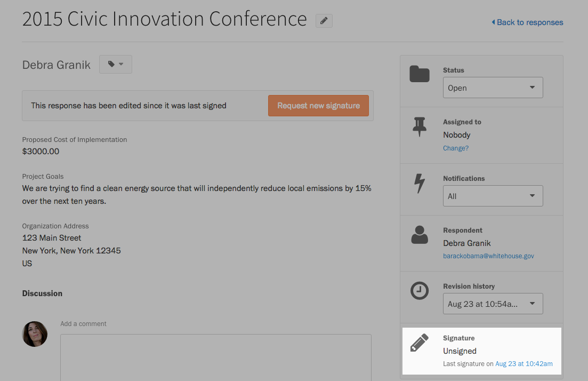The width and height of the screenshot is (588, 381).
Task: Open the Status dropdown showing Open
Action: (493, 88)
